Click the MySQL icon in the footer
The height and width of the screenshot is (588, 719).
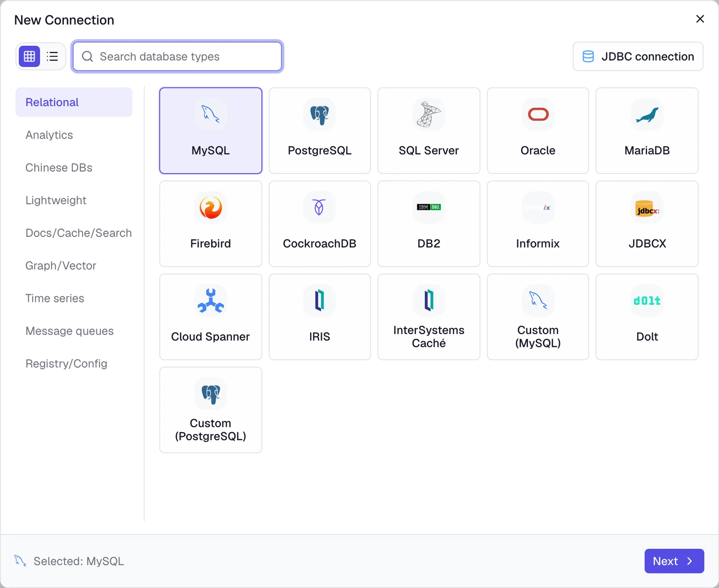click(x=20, y=561)
